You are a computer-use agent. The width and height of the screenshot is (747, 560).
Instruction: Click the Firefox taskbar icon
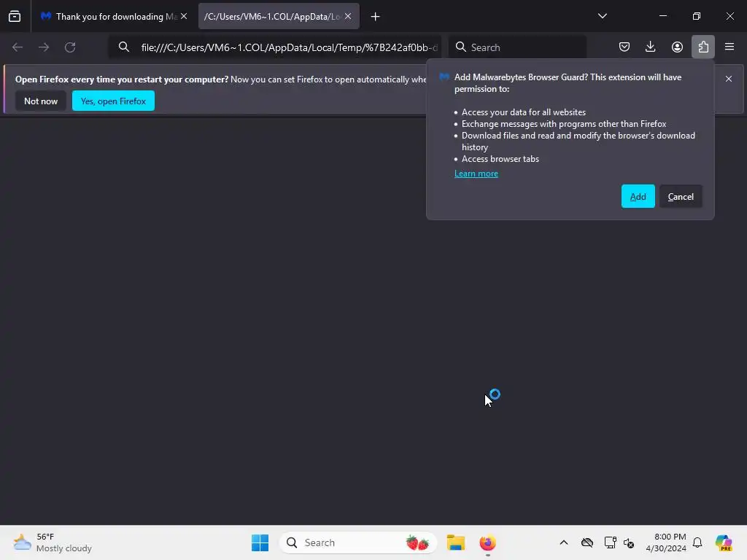[x=487, y=542]
